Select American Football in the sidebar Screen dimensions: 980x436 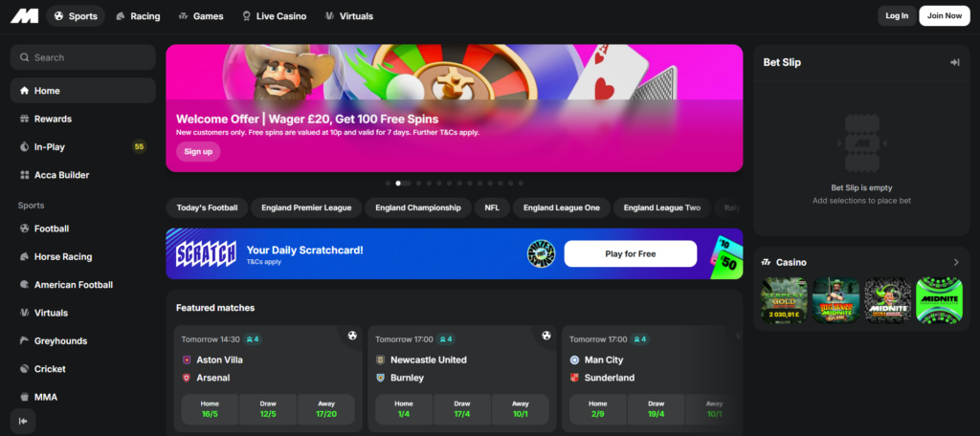tap(73, 285)
